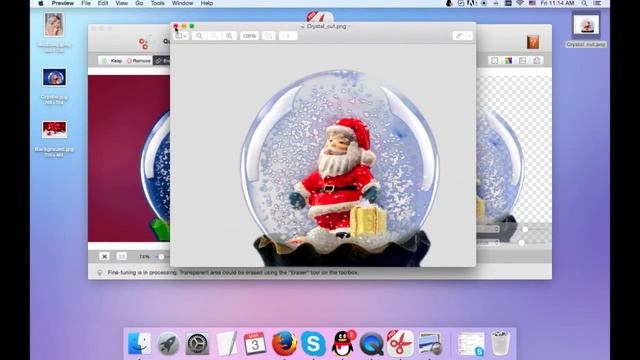Open the Window menu
Image resolution: width=640 pixels, height=360 pixels.
[182, 3]
